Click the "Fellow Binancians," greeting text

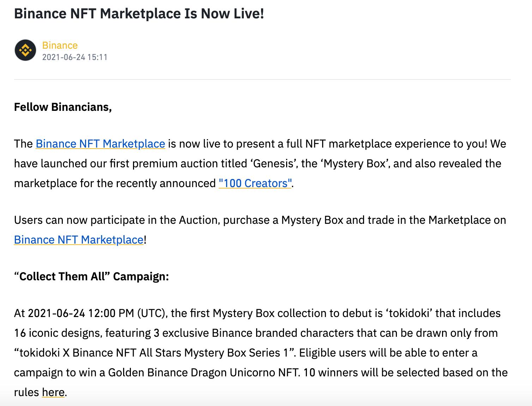click(x=63, y=107)
